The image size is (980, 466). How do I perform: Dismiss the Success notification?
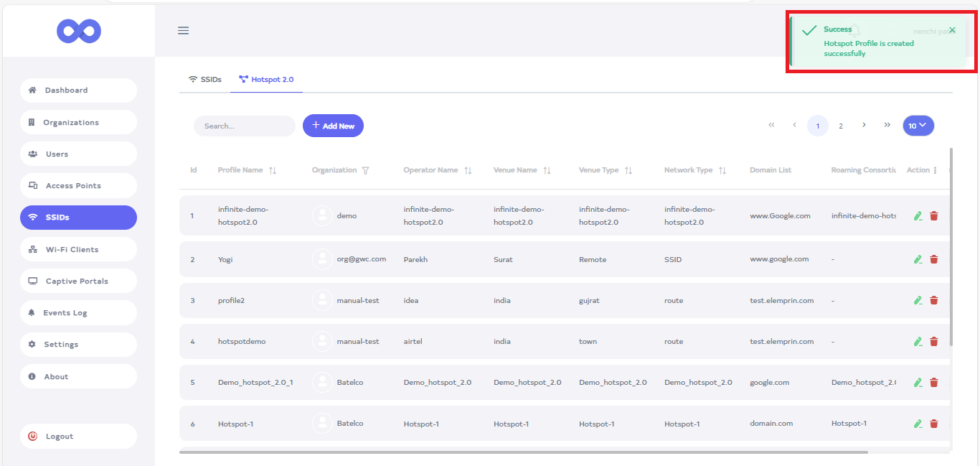952,30
